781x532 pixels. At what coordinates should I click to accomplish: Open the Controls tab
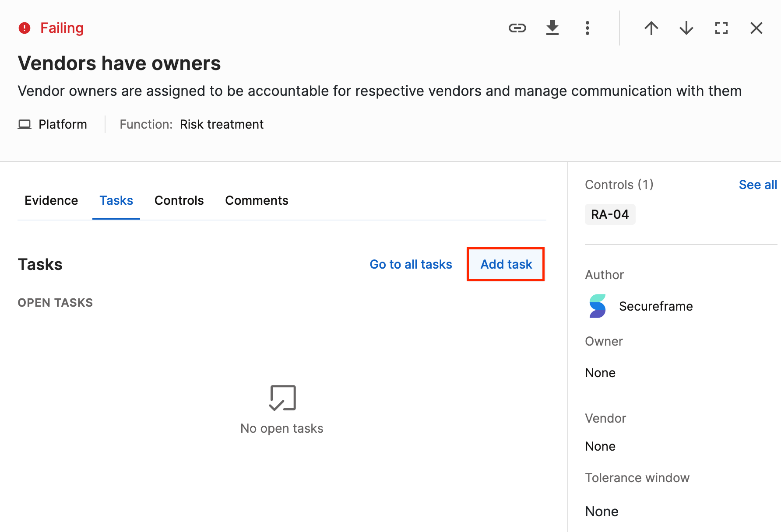coord(179,200)
